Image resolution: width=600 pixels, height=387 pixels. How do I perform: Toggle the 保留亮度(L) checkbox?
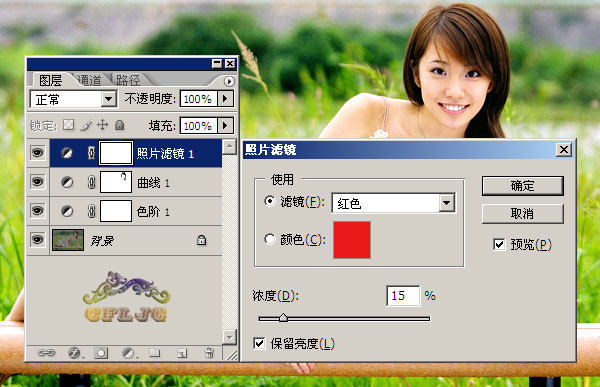click(259, 343)
